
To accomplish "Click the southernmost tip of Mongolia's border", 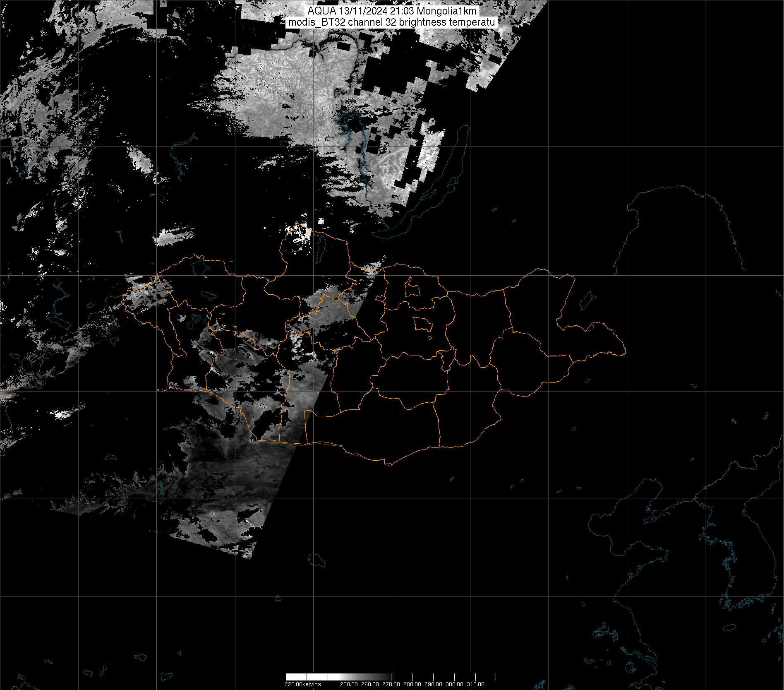I will (x=389, y=464).
